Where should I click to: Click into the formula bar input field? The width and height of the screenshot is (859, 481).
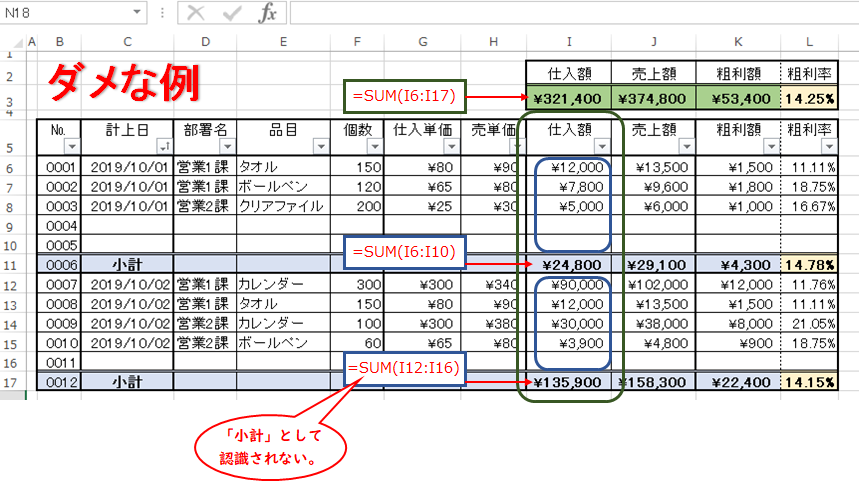click(x=570, y=14)
